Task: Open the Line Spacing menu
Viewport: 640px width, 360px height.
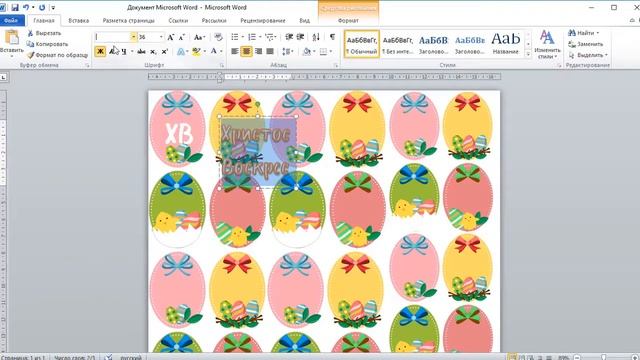Action: tap(287, 51)
